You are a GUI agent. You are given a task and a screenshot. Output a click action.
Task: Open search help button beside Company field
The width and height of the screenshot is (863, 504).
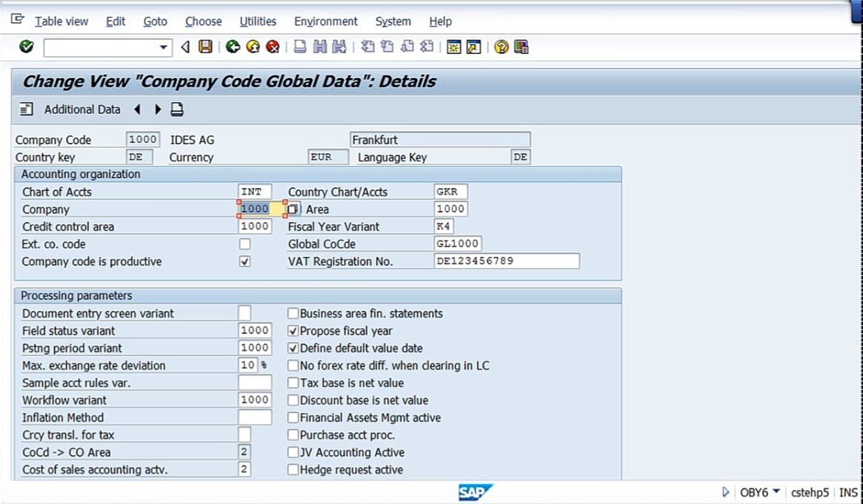point(293,209)
